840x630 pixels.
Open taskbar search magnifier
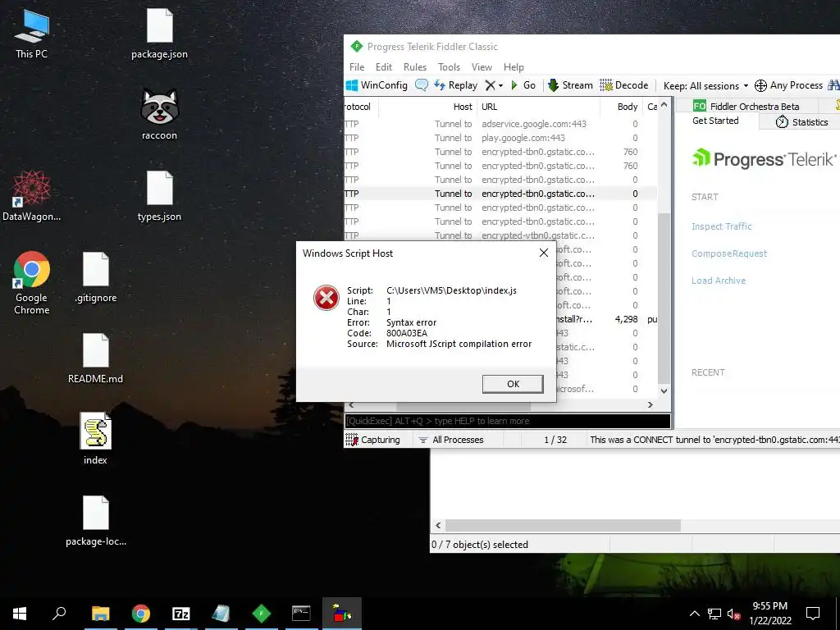point(59,614)
